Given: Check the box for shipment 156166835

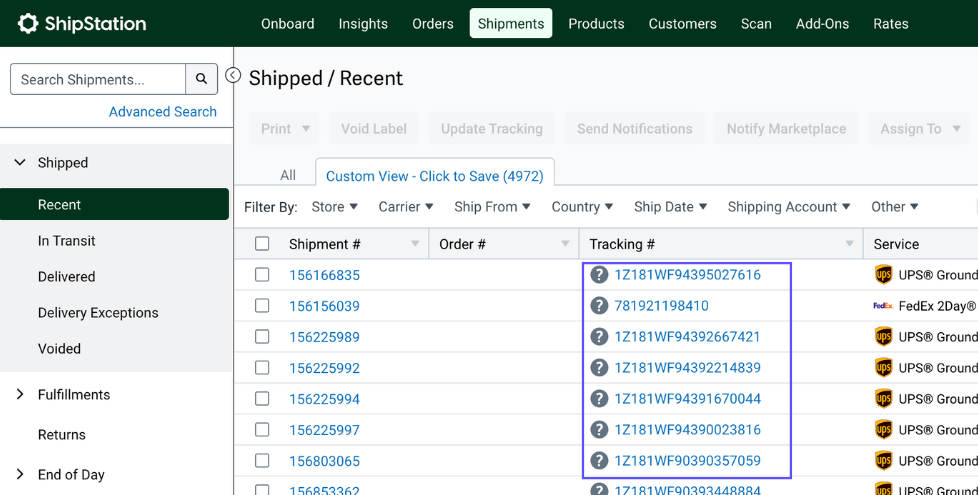Looking at the screenshot, I should click(x=262, y=275).
